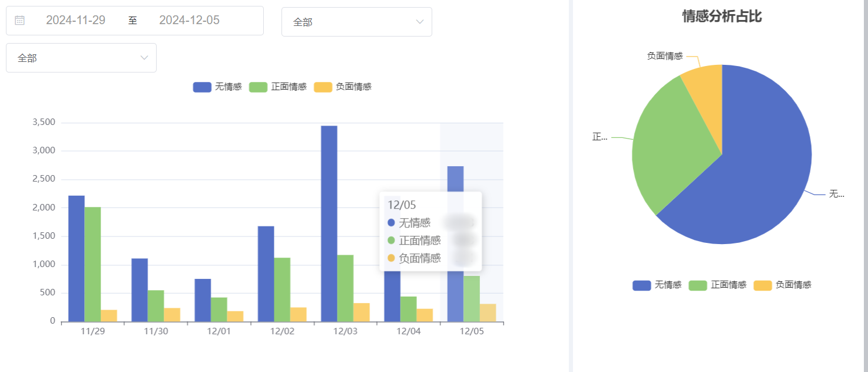Select the green 正面情感 pie slice

click(x=665, y=147)
